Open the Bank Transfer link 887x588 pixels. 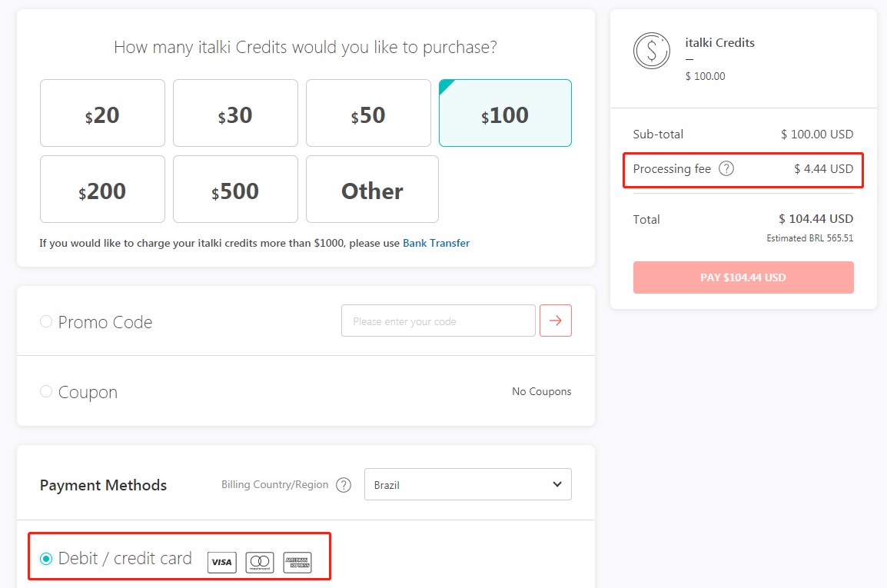[436, 243]
